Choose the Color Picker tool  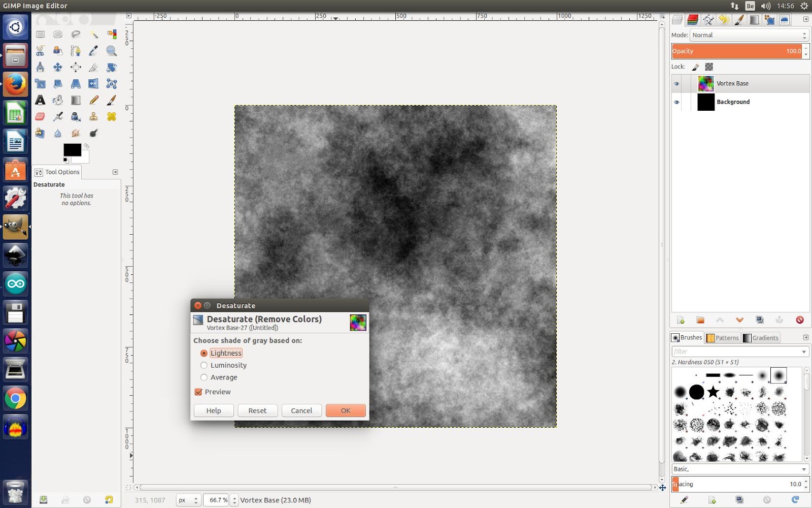pos(93,50)
